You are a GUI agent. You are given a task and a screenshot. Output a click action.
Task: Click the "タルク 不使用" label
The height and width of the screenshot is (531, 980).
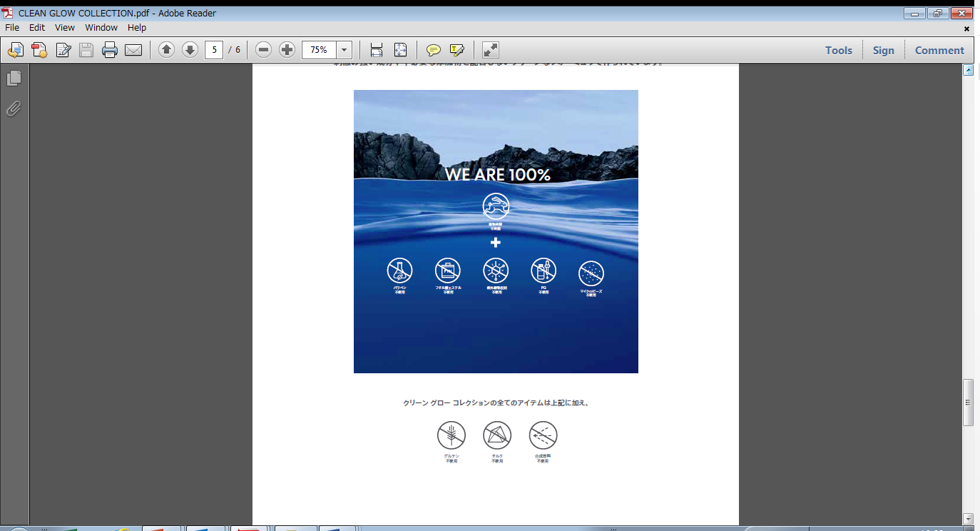pos(497,458)
